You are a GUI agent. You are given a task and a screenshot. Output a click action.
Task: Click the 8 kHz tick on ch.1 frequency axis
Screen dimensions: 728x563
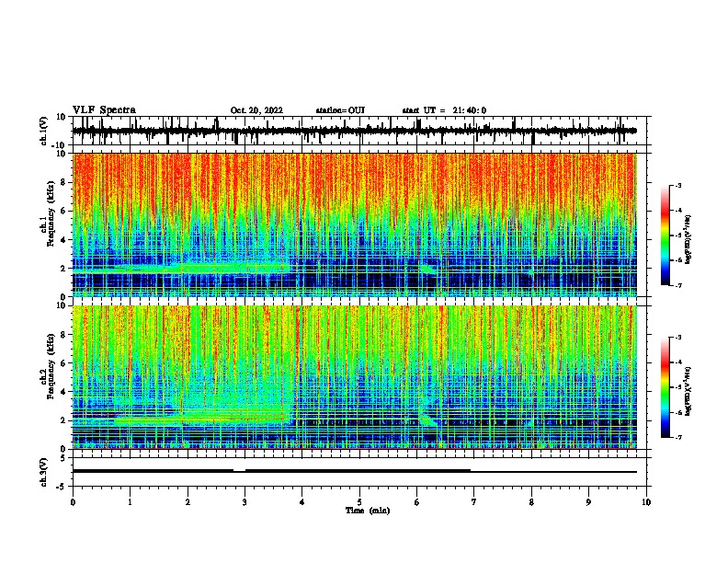pos(64,182)
